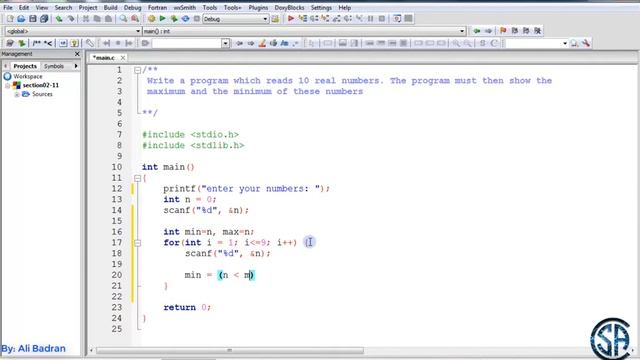Click inside the toolbar search text field
The height and width of the screenshot is (360, 640).
click(187, 43)
